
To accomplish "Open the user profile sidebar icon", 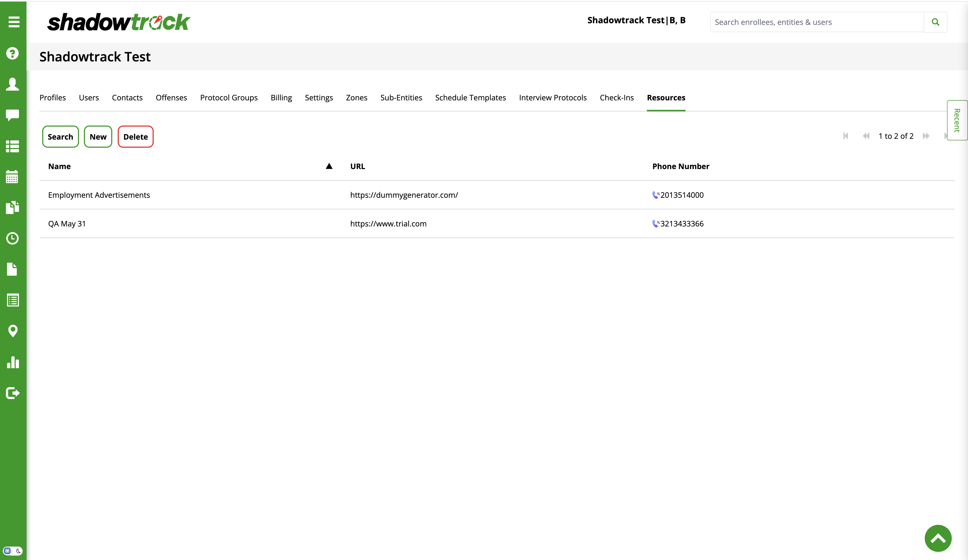I will tap(13, 84).
